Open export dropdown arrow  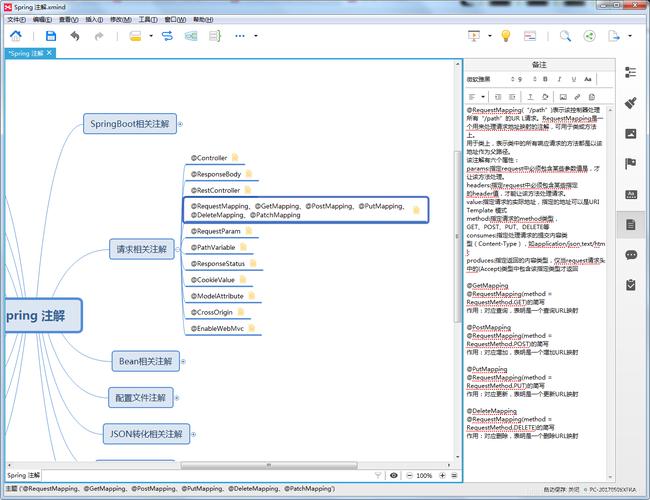[630, 36]
